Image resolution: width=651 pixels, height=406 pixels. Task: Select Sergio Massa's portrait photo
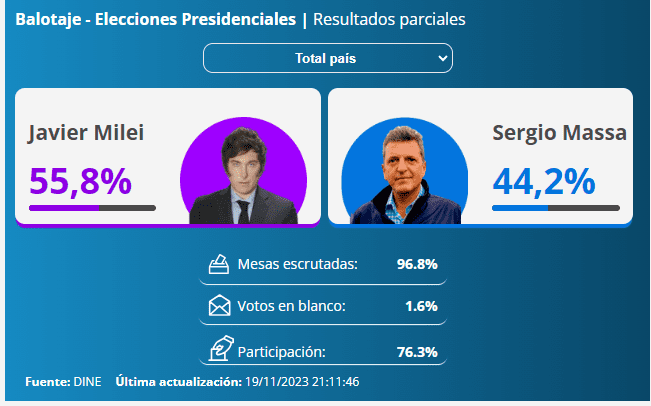[403, 172]
